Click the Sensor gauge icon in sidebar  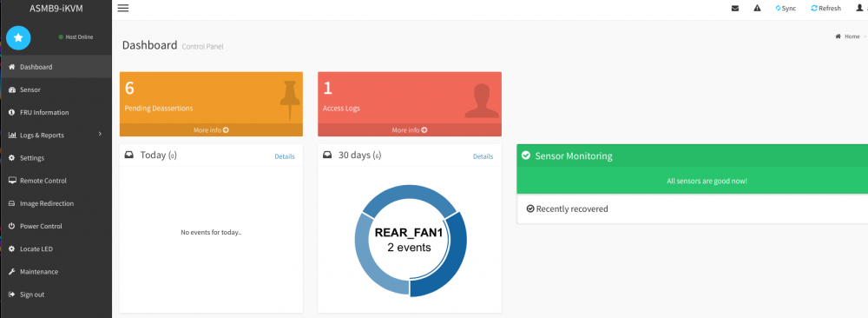tap(11, 89)
